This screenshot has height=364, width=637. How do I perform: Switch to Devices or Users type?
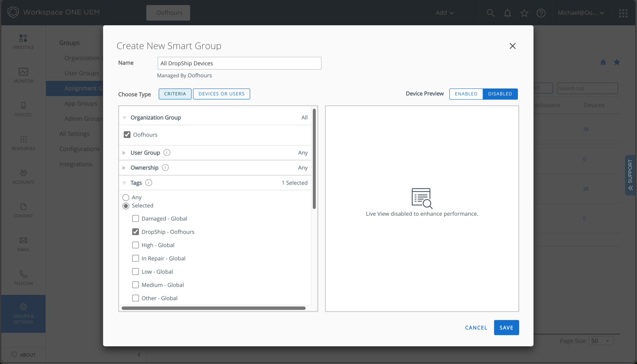[x=221, y=94]
